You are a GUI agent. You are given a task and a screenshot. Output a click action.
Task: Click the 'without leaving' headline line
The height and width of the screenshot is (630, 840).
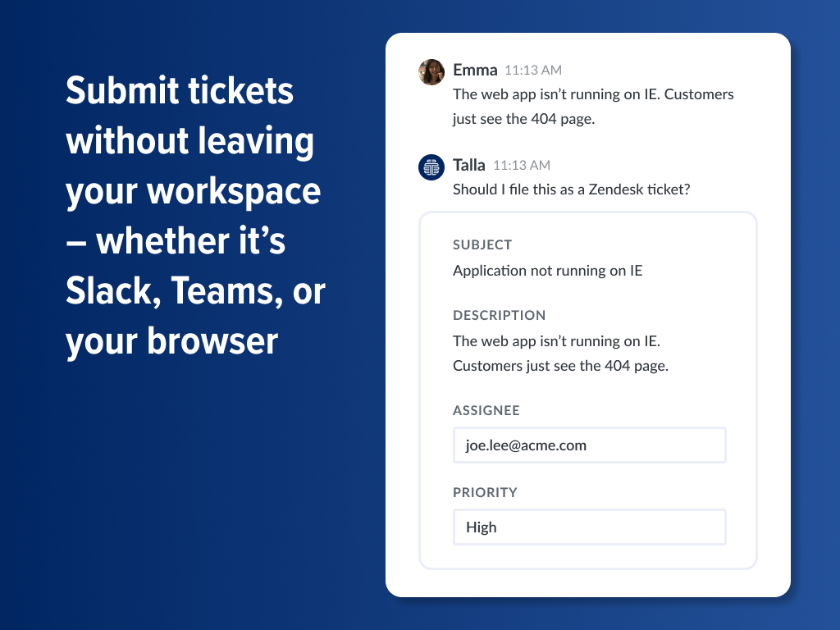pyautogui.click(x=189, y=141)
